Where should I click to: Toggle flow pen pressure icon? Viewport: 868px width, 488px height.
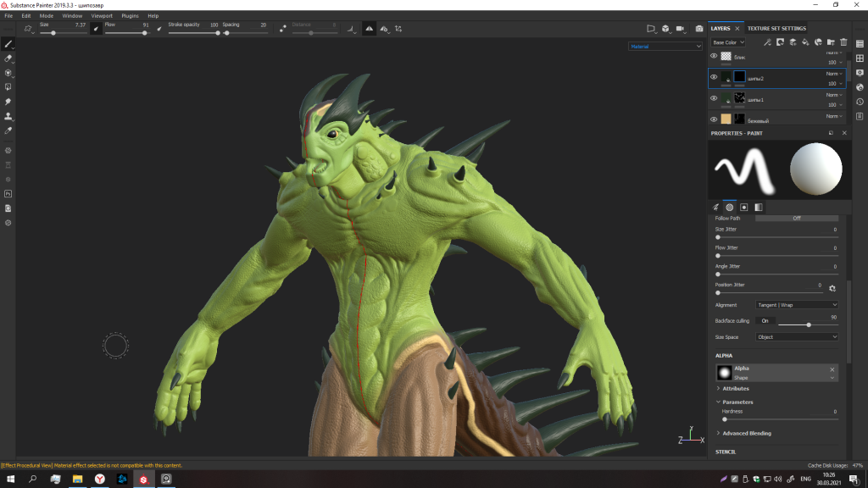pos(159,29)
